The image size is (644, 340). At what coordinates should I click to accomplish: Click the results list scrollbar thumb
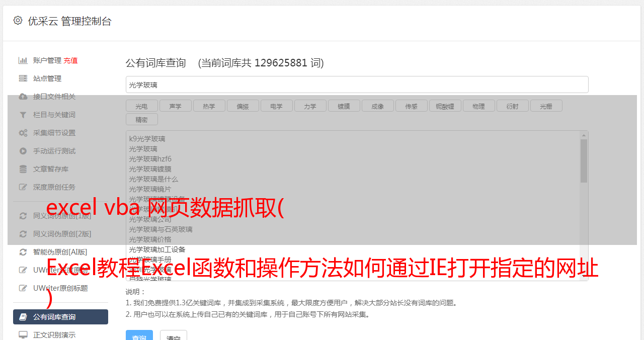pos(584,161)
